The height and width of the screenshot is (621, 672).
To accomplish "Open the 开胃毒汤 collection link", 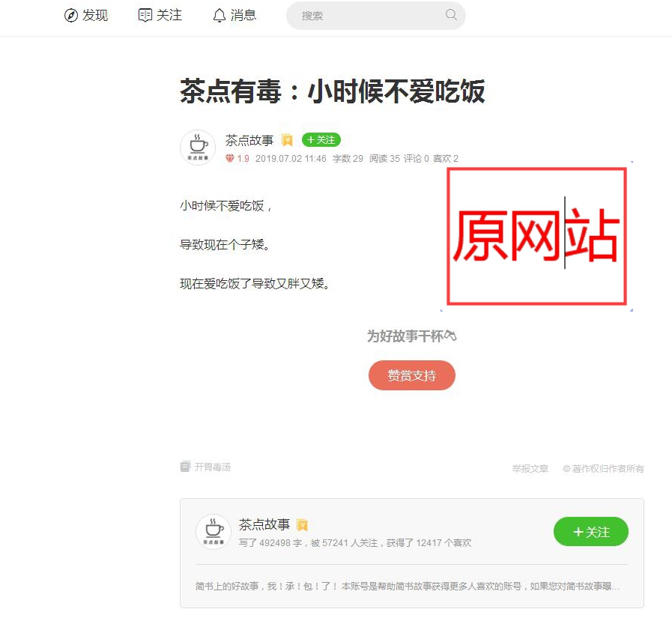I will [213, 467].
